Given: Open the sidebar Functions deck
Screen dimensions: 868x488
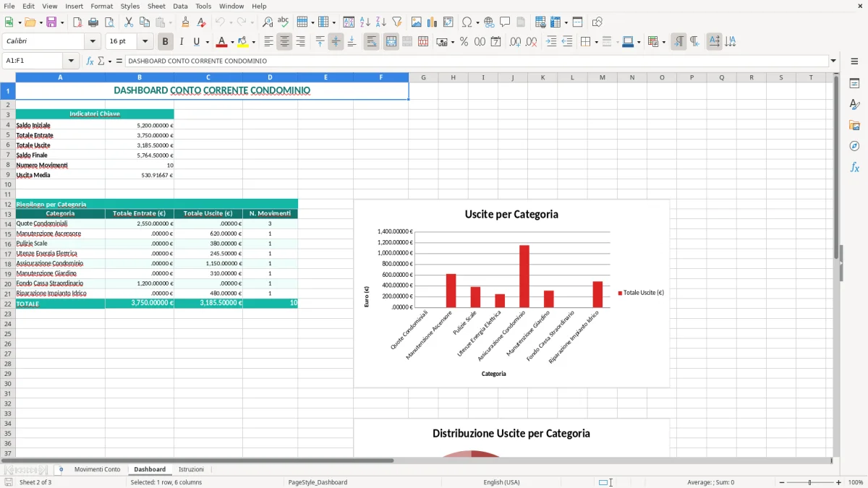Looking at the screenshot, I should point(854,167).
